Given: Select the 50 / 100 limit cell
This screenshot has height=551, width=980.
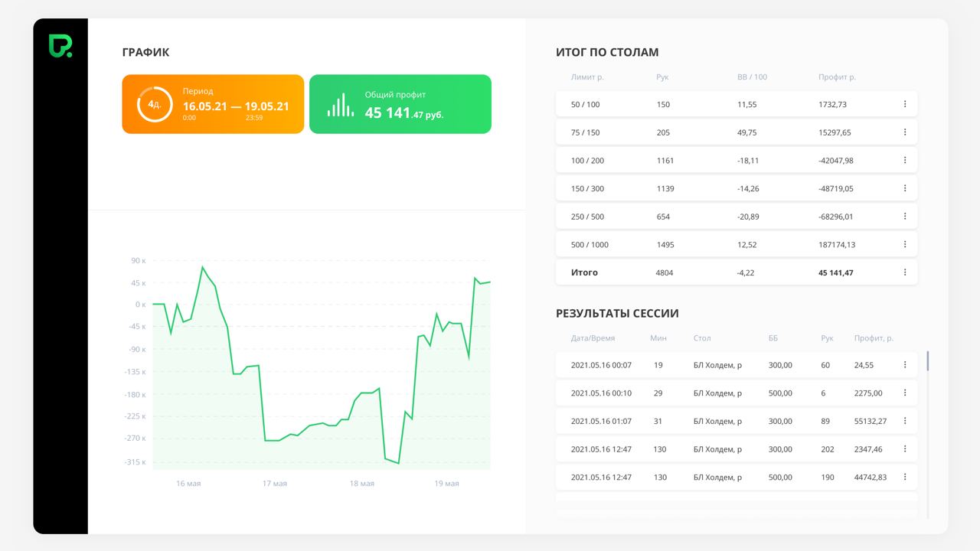Looking at the screenshot, I should point(586,104).
